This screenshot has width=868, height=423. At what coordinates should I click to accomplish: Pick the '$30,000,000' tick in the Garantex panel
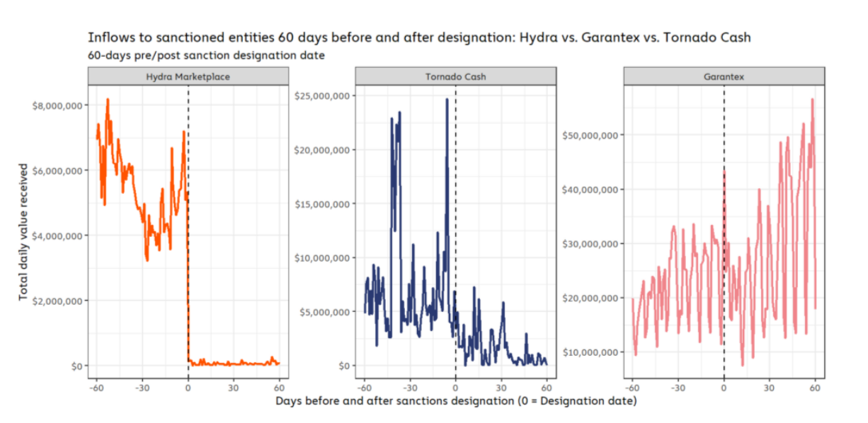[591, 243]
